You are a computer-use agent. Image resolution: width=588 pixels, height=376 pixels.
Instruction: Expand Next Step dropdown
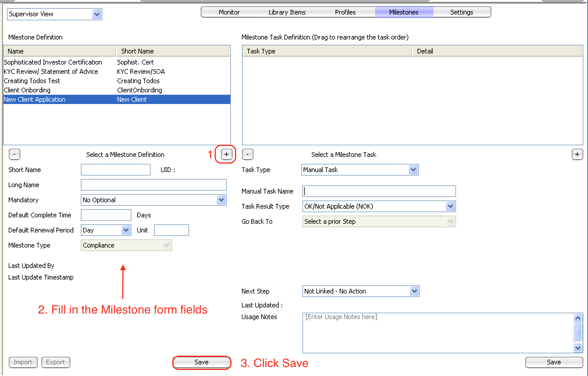414,291
